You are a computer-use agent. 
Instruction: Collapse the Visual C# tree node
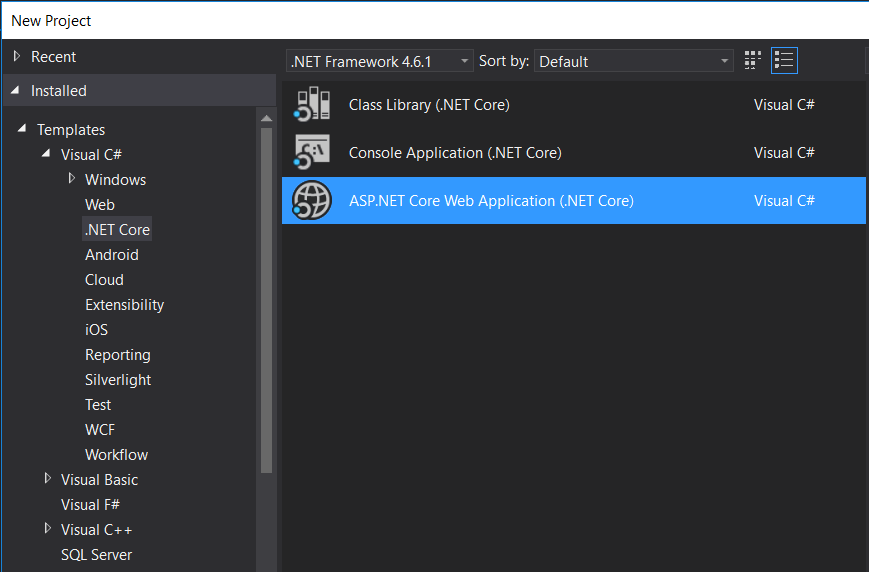point(46,154)
